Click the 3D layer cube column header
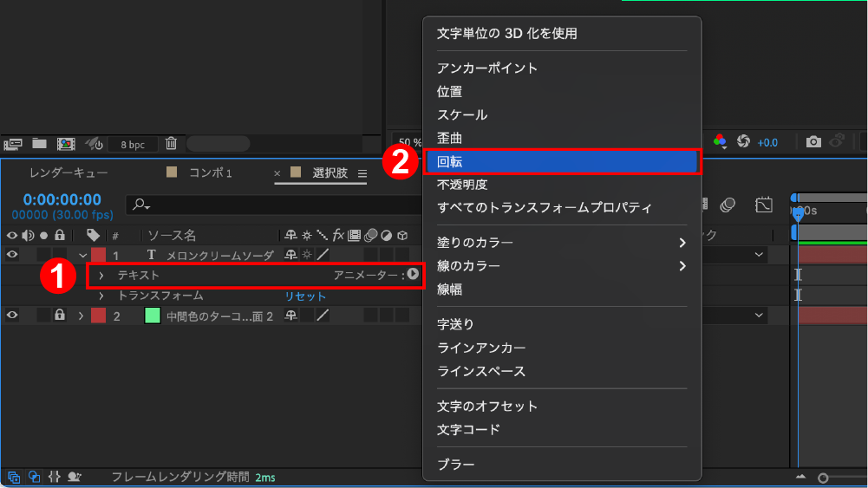 click(x=402, y=236)
